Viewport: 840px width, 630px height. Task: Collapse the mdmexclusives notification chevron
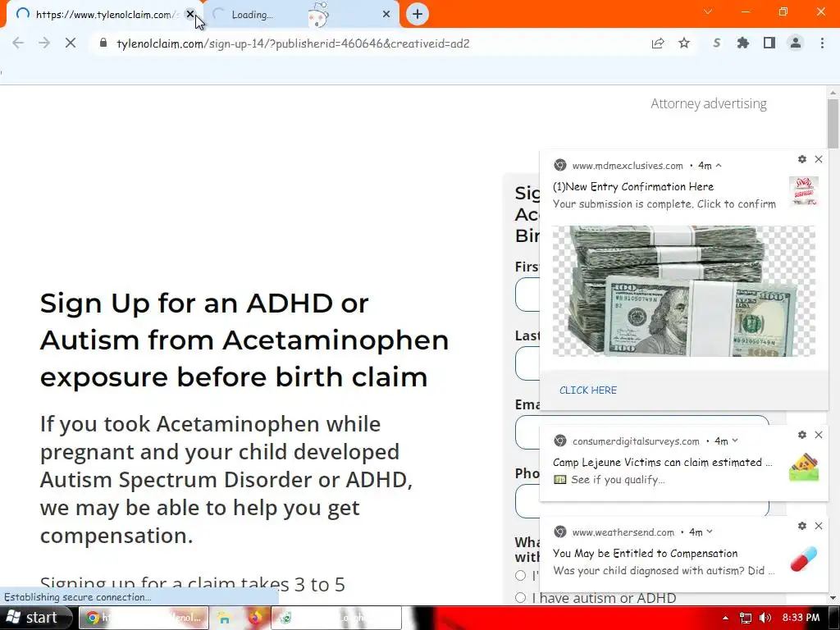point(719,166)
